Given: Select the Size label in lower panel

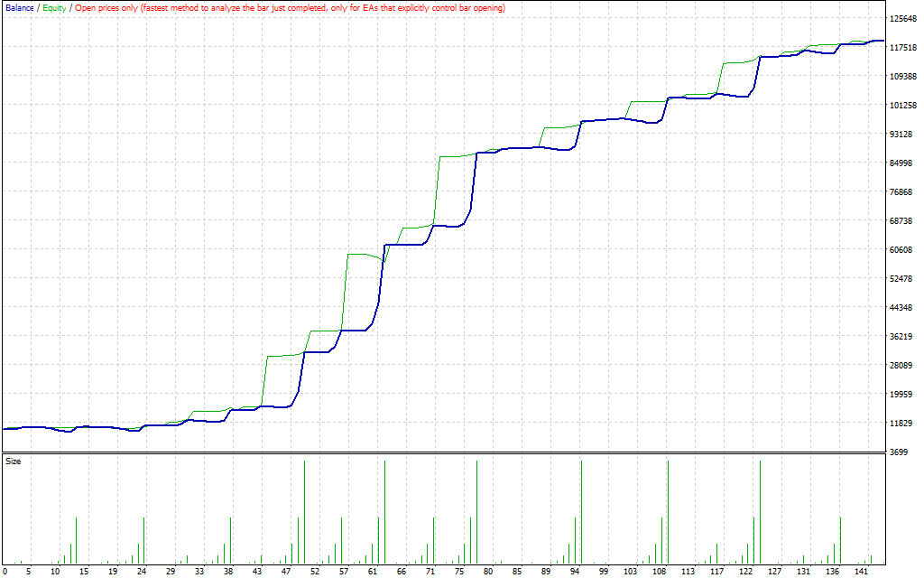Looking at the screenshot, I should [x=14, y=461].
